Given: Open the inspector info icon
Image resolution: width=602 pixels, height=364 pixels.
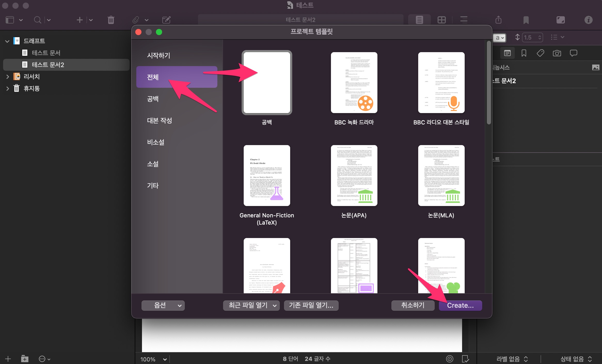Looking at the screenshot, I should click(x=588, y=20).
